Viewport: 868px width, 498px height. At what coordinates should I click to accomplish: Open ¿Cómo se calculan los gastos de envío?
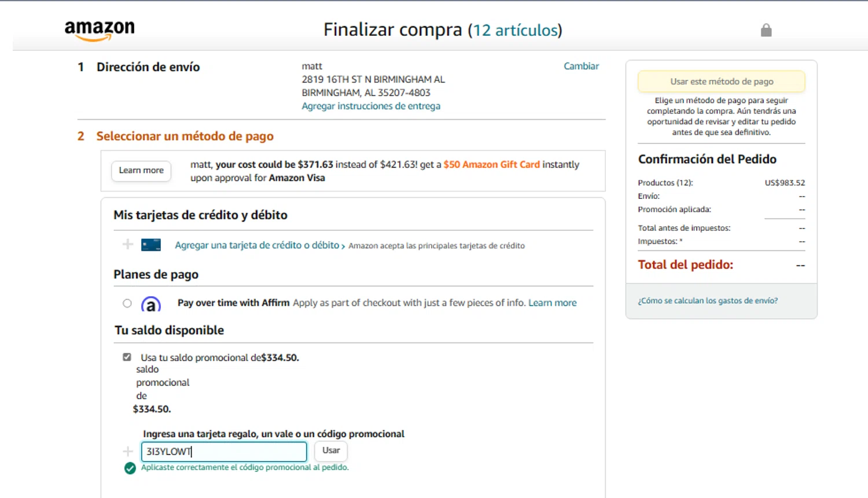click(x=708, y=301)
